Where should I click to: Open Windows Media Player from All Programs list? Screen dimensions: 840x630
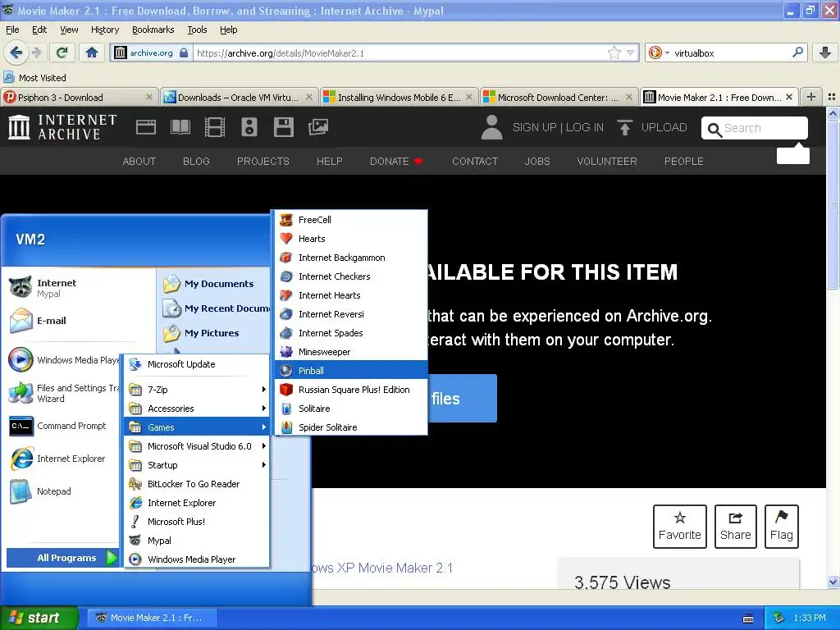[x=197, y=559]
